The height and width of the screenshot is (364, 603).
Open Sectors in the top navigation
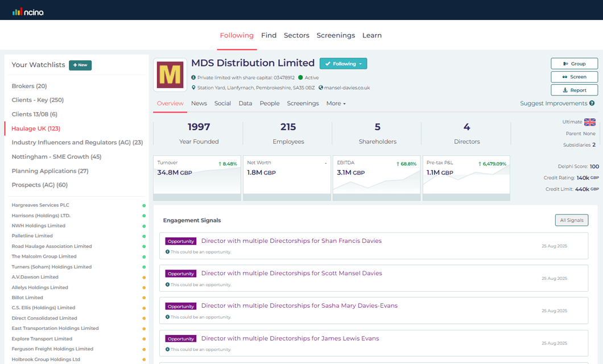tap(296, 35)
